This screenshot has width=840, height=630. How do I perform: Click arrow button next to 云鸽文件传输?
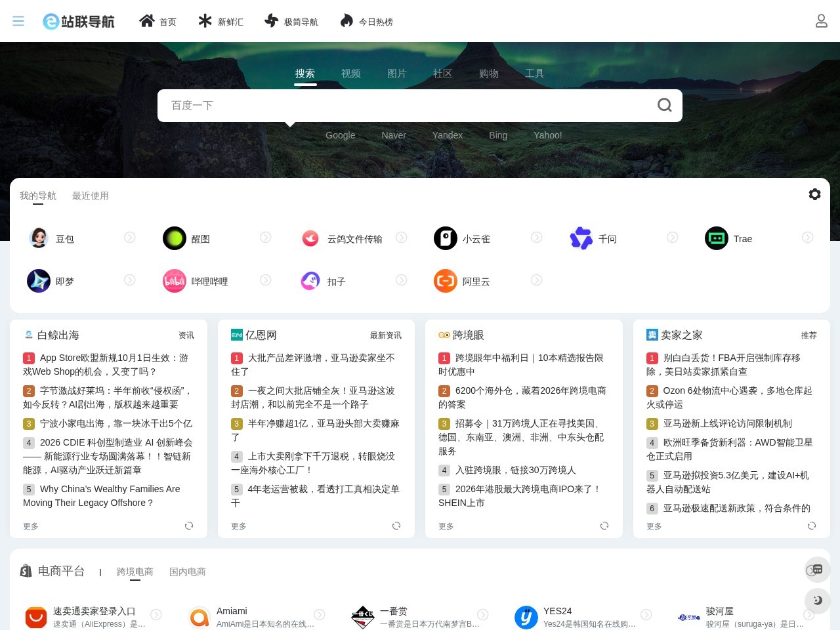click(x=402, y=237)
